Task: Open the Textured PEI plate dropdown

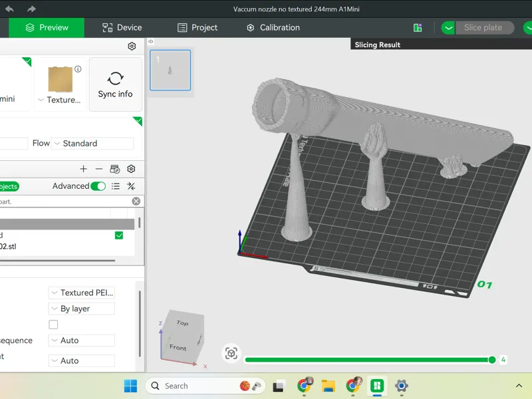Action: 82,293
